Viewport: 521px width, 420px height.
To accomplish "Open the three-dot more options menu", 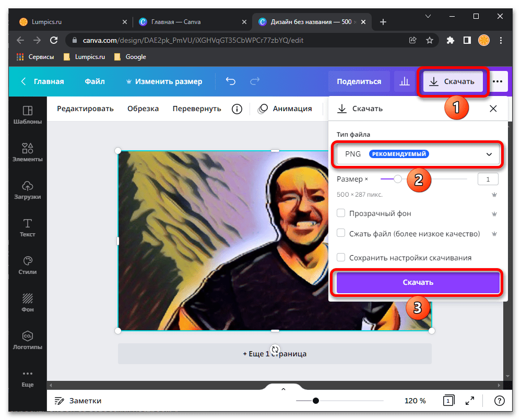I will 498,81.
